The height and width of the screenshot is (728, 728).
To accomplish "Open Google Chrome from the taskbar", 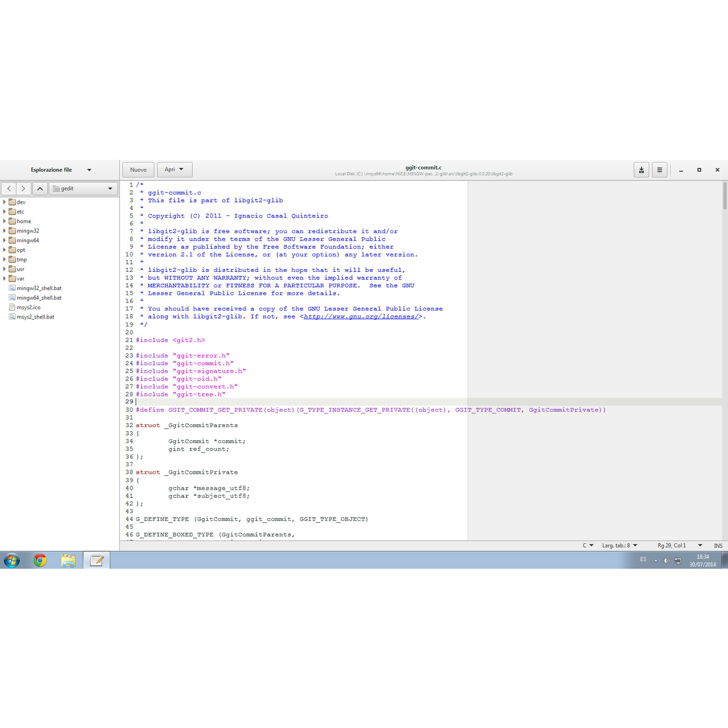I will [x=40, y=560].
